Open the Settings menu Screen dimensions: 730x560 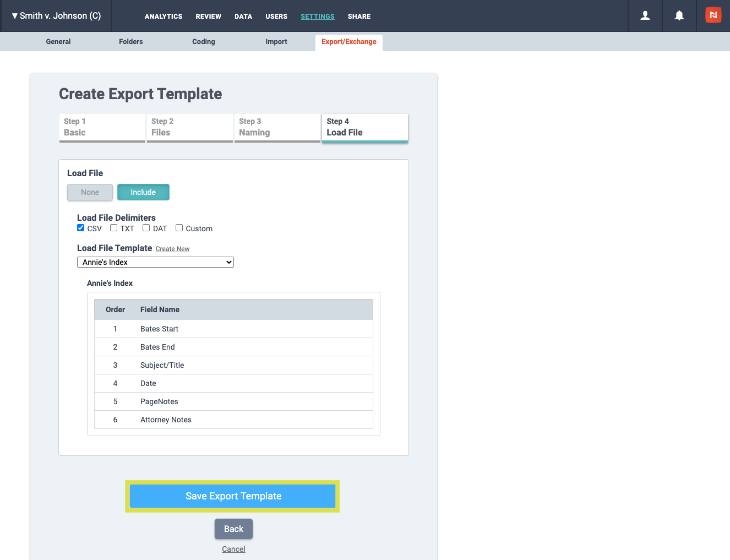[318, 17]
